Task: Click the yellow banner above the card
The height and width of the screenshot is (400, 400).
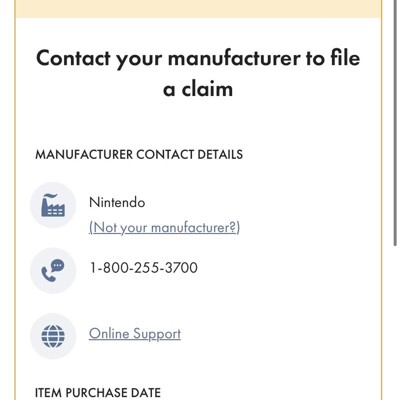Action: point(199,8)
